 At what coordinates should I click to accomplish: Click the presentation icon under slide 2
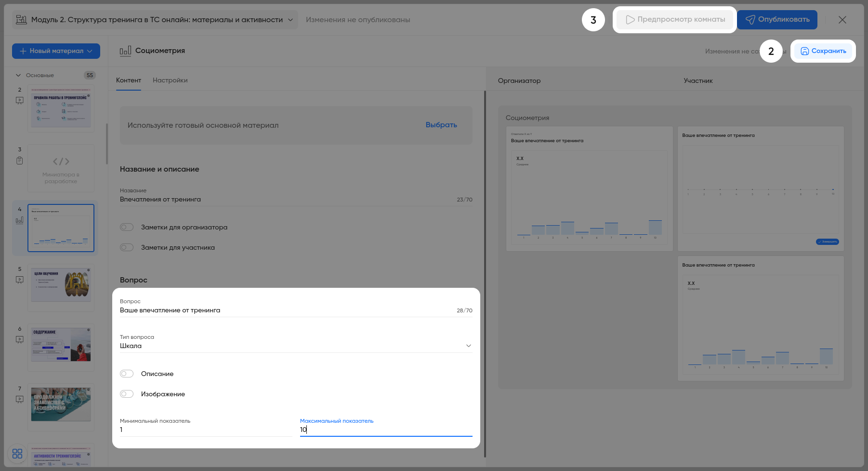20,100
